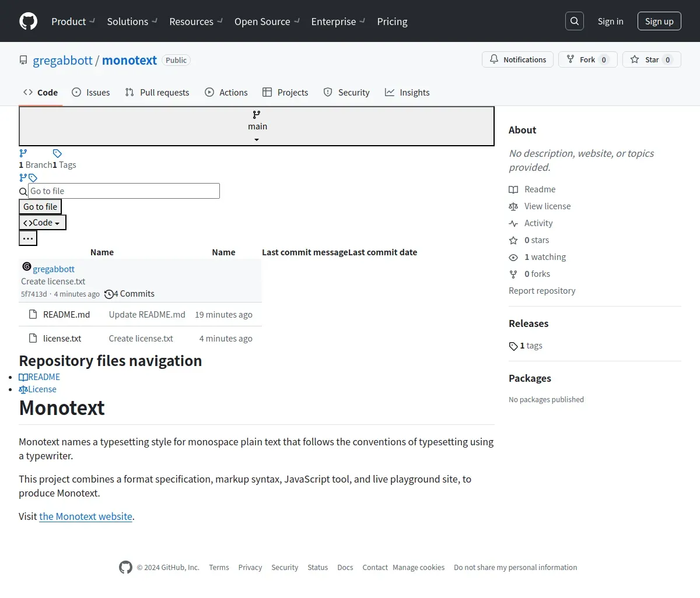This screenshot has width=700, height=598.
Task: Open the main branch selector dropdown
Action: pos(257,126)
